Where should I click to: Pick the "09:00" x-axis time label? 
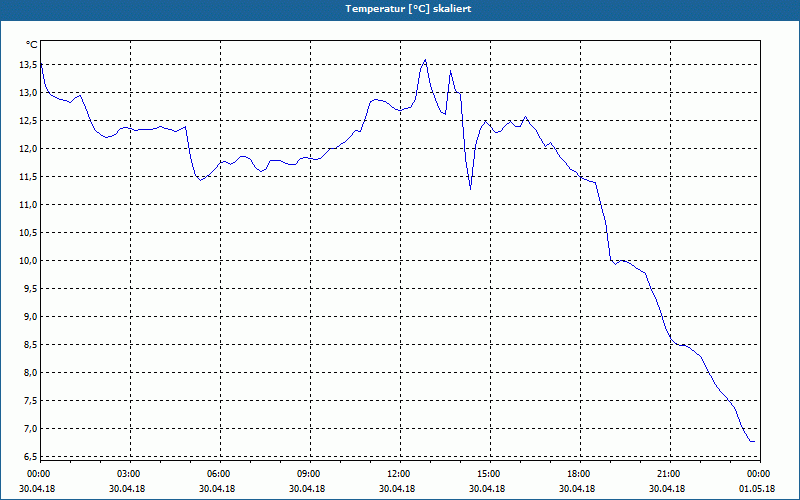coord(311,474)
